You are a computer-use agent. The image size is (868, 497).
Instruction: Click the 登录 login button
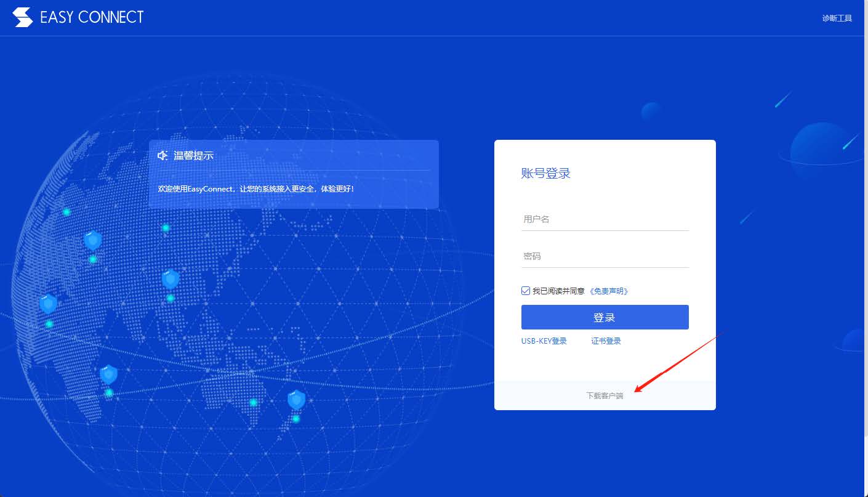pyautogui.click(x=605, y=317)
